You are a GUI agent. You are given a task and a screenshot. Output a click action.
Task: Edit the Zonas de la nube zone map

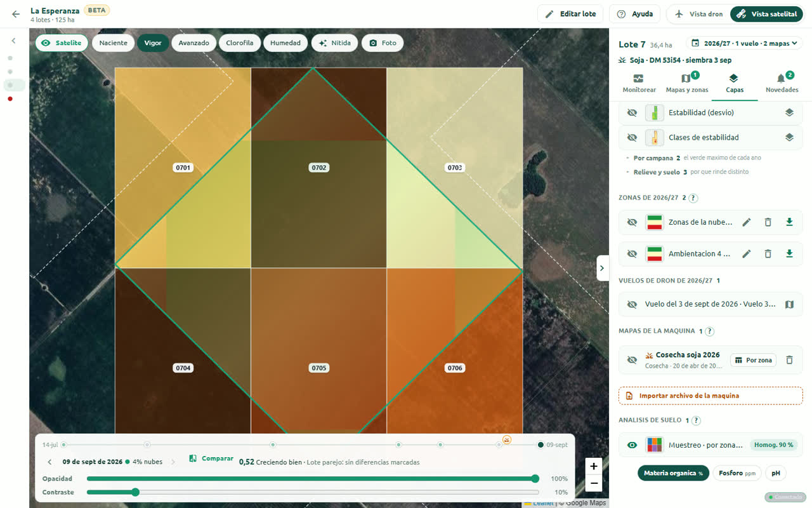coord(747,222)
